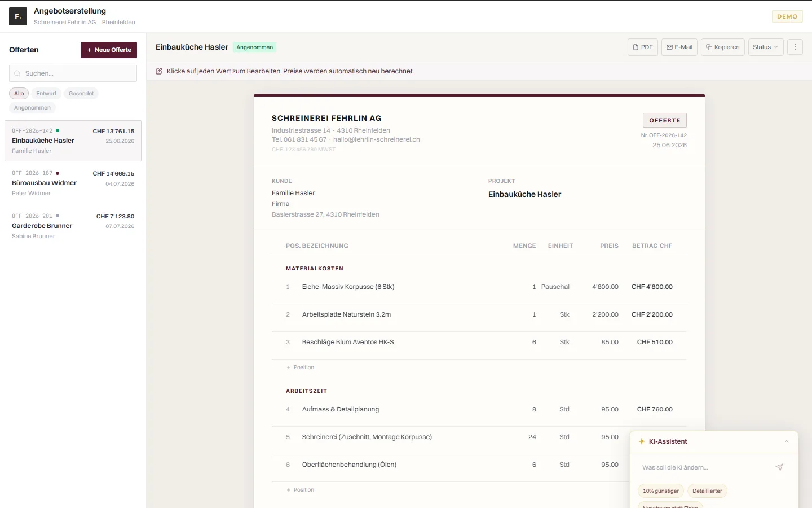
Task: Focus the Suchen search field
Action: pyautogui.click(x=73, y=73)
